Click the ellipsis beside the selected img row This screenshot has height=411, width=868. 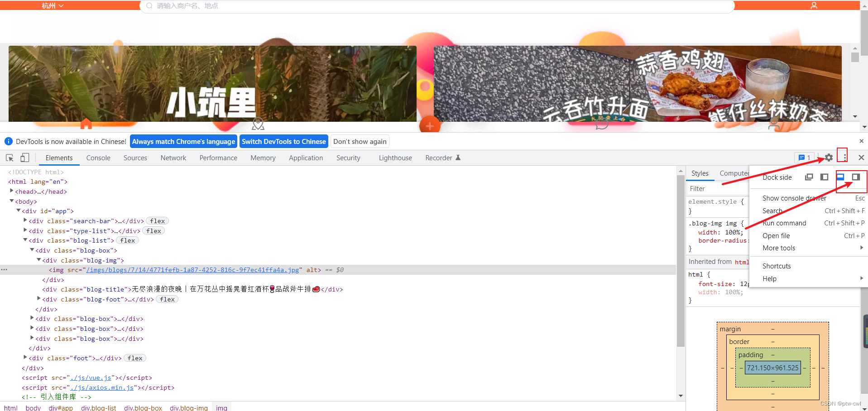[4, 270]
